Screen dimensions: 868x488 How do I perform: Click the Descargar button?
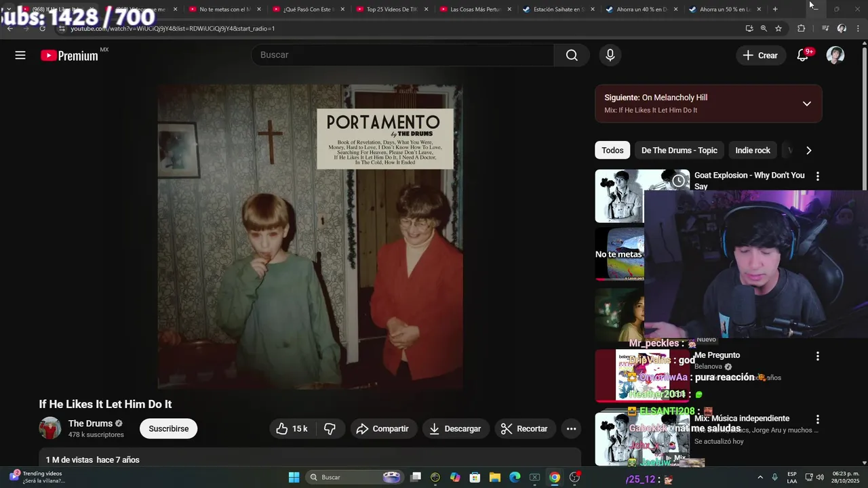click(455, 428)
